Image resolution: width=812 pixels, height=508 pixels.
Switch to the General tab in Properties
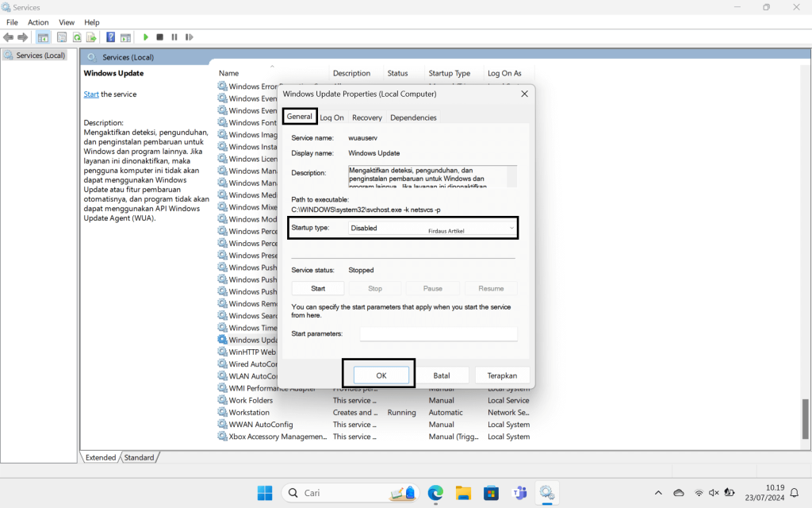tap(299, 117)
